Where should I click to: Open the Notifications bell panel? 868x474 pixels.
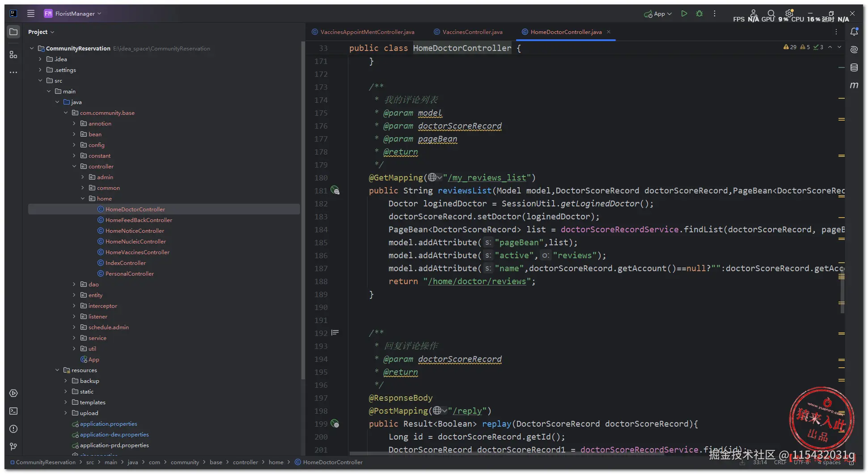coord(854,32)
